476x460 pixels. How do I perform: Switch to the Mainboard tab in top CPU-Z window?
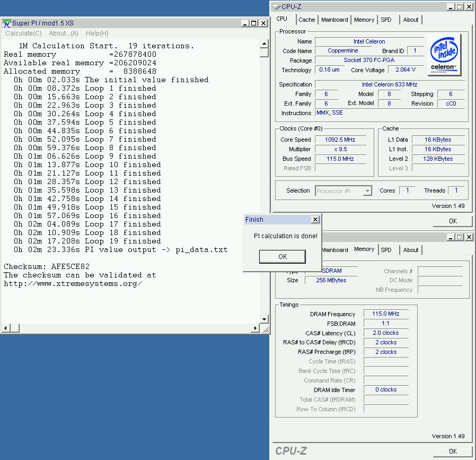click(334, 20)
